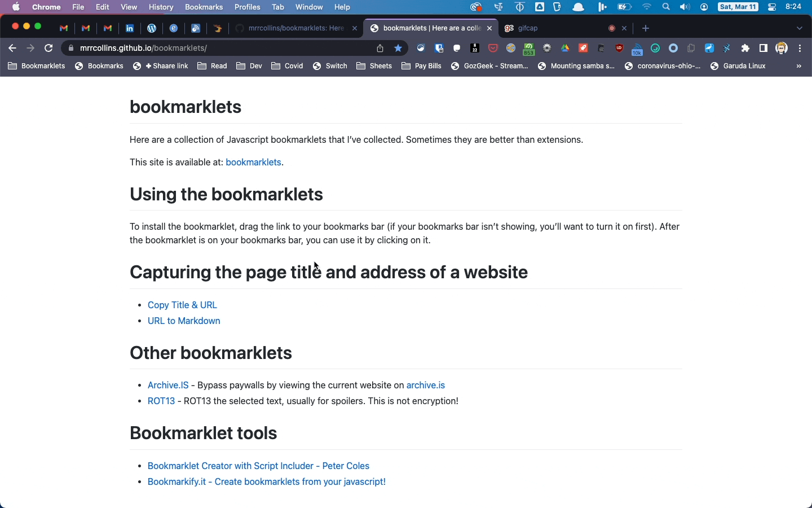Viewport: 812px width, 508px height.
Task: Expand the bookmarks bar overflow chevron
Action: [799, 67]
